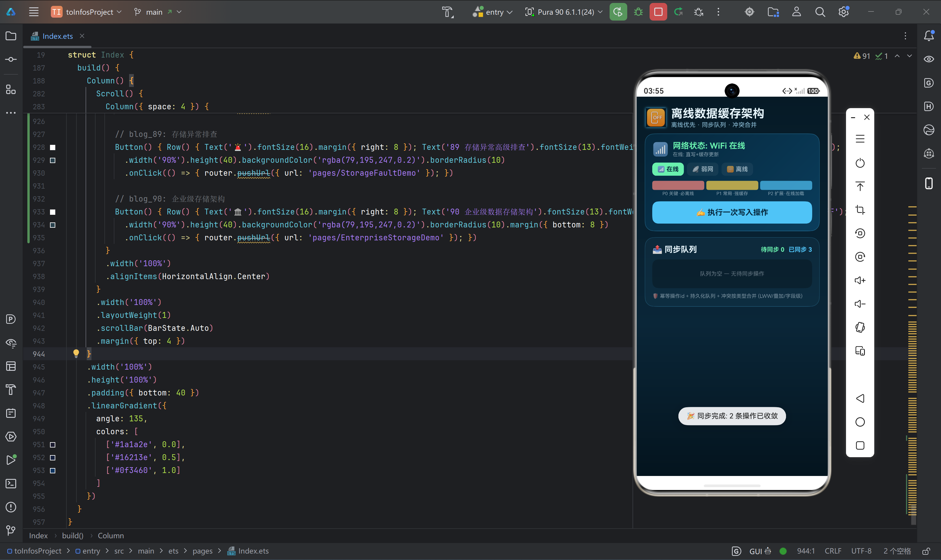
Task: Select the 弱网 network mode in emulator
Action: pos(702,169)
